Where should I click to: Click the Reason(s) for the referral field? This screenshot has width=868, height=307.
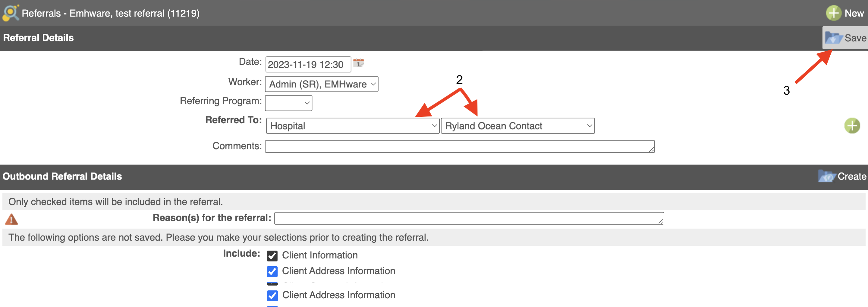click(x=468, y=218)
